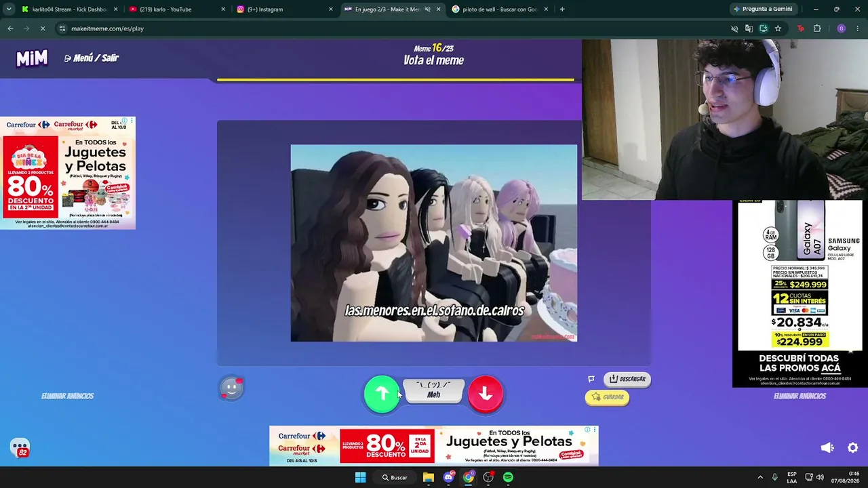Stop loading the page
The width and height of the screenshot is (868, 488).
point(42,28)
